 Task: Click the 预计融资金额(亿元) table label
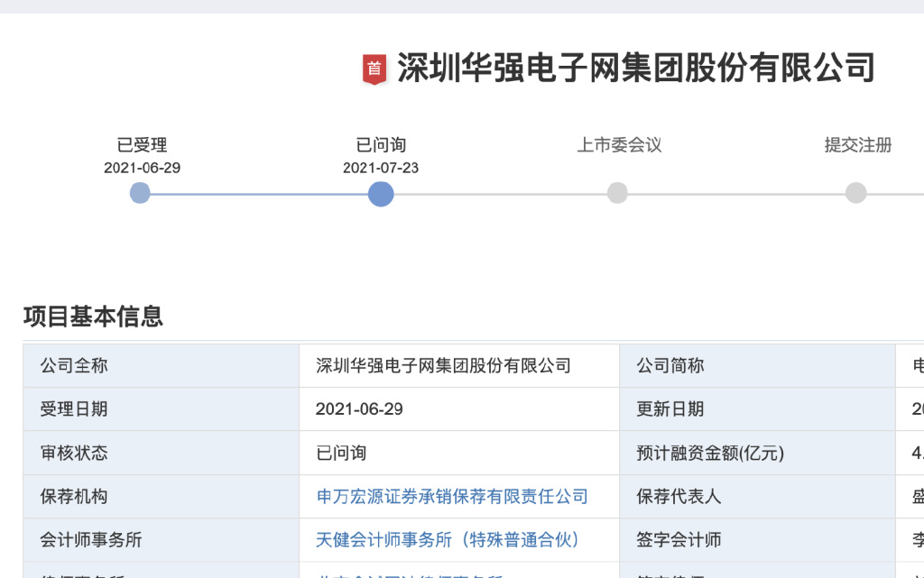710,453
